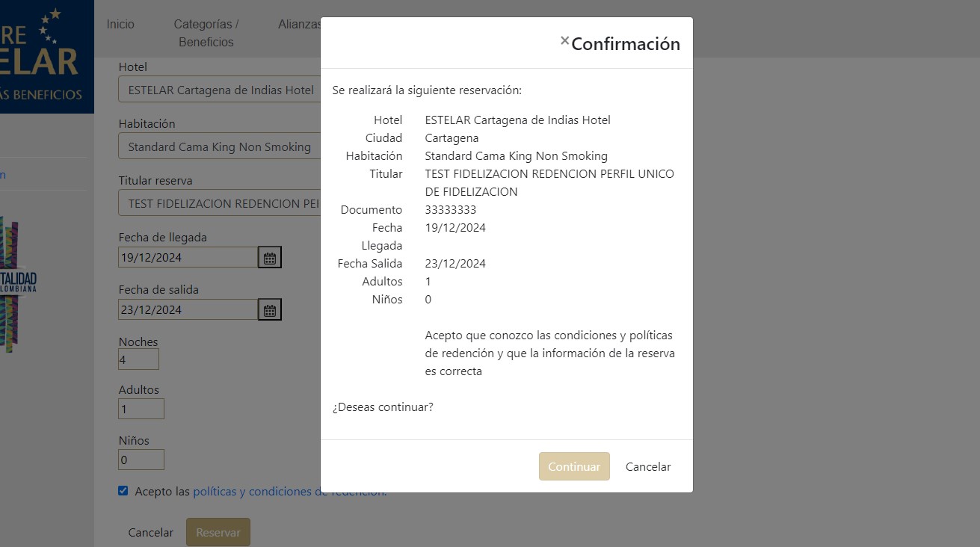Screen dimensions: 980x547
Task: Open the calendar picker for Fecha de llegada
Action: coord(270,258)
